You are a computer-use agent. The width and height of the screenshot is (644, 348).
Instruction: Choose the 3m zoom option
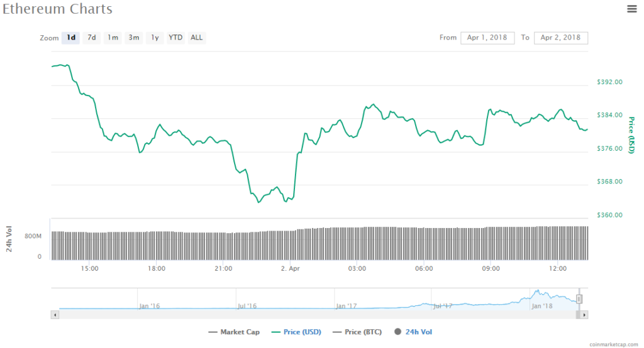pos(134,38)
